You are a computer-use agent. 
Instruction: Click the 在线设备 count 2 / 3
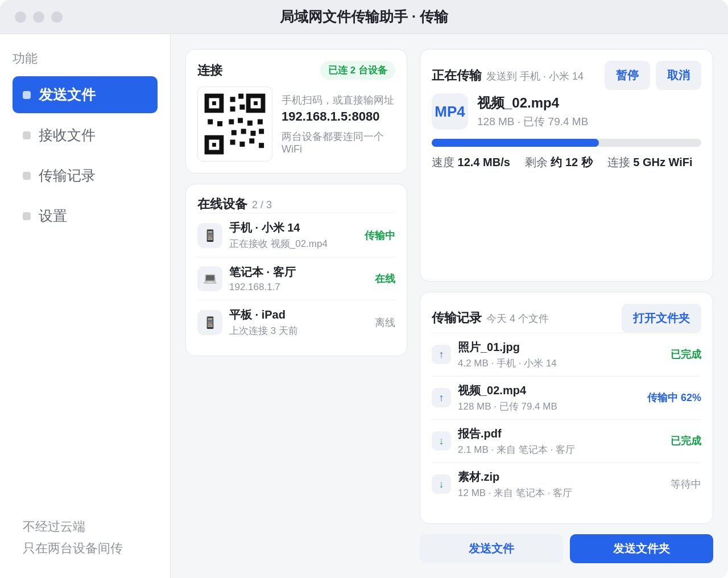(x=262, y=205)
